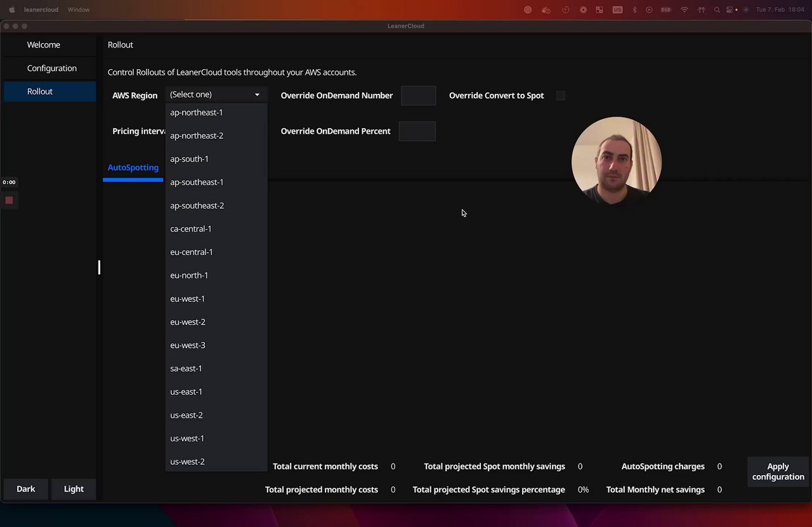Click the Wi-Fi status icon

coord(684,10)
